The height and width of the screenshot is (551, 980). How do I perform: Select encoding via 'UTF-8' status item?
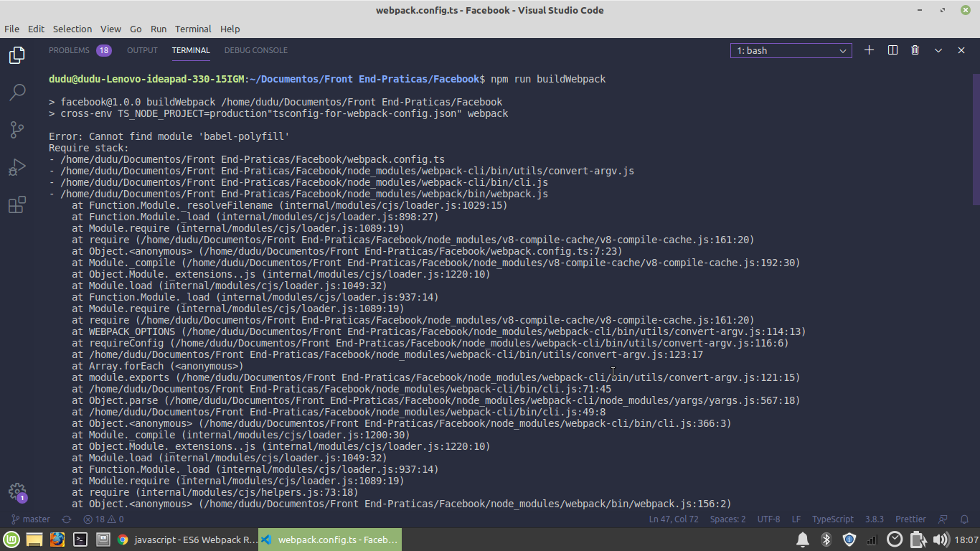coord(768,519)
